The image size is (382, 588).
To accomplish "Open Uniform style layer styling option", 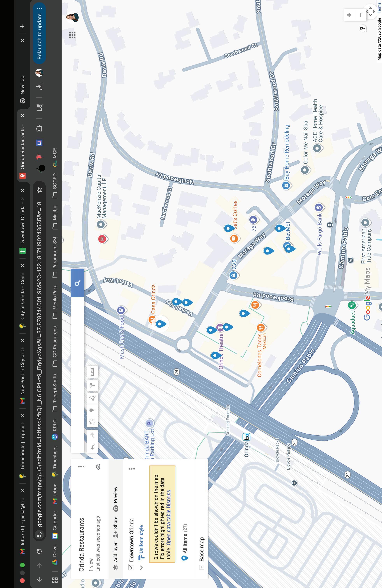I will pos(141,539).
